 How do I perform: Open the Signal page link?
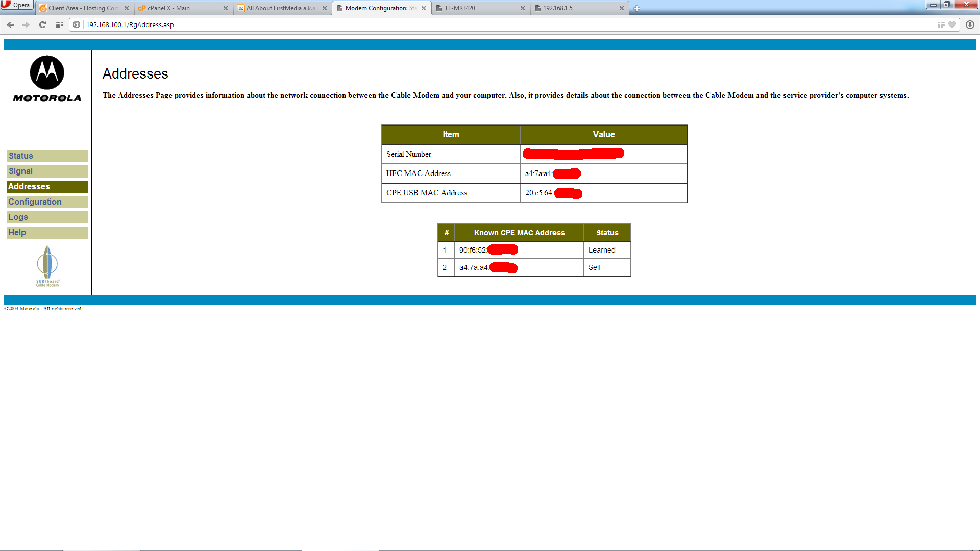coord(20,171)
